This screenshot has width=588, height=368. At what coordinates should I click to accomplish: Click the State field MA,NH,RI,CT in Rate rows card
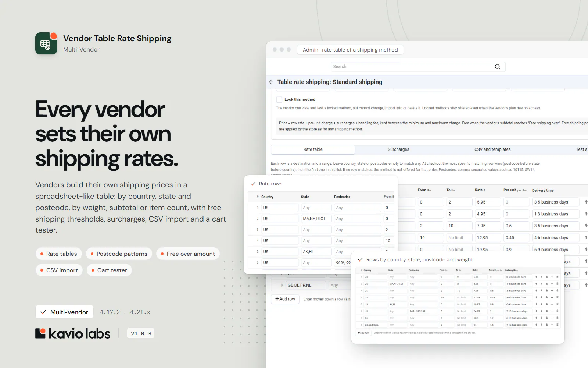pos(316,219)
